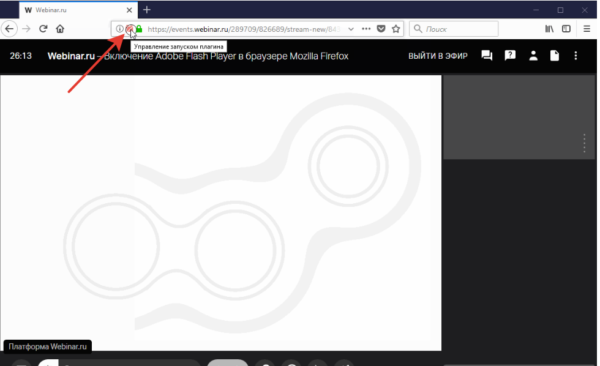Image resolution: width=600 pixels, height=366 pixels.
Task: Show site information icon in address bar
Action: (x=119, y=29)
